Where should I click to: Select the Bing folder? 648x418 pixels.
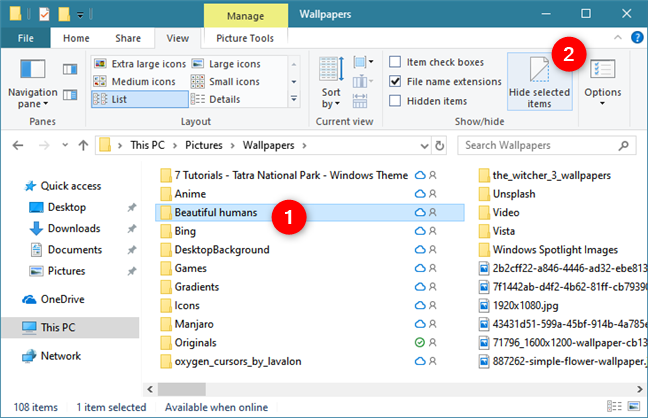(x=184, y=231)
